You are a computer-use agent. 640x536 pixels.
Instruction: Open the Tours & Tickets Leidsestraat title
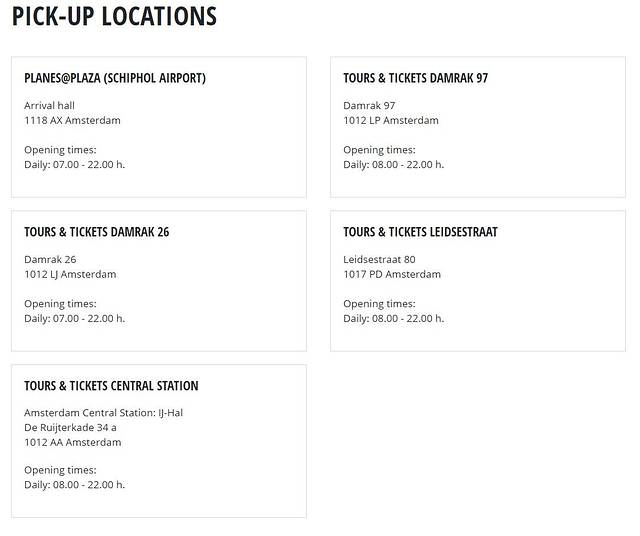point(420,232)
